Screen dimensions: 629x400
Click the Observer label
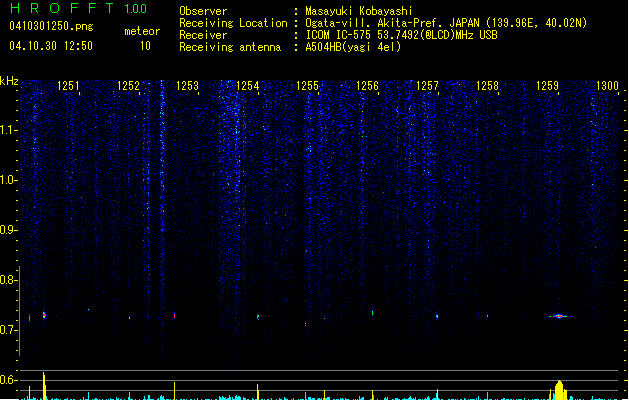203,11
